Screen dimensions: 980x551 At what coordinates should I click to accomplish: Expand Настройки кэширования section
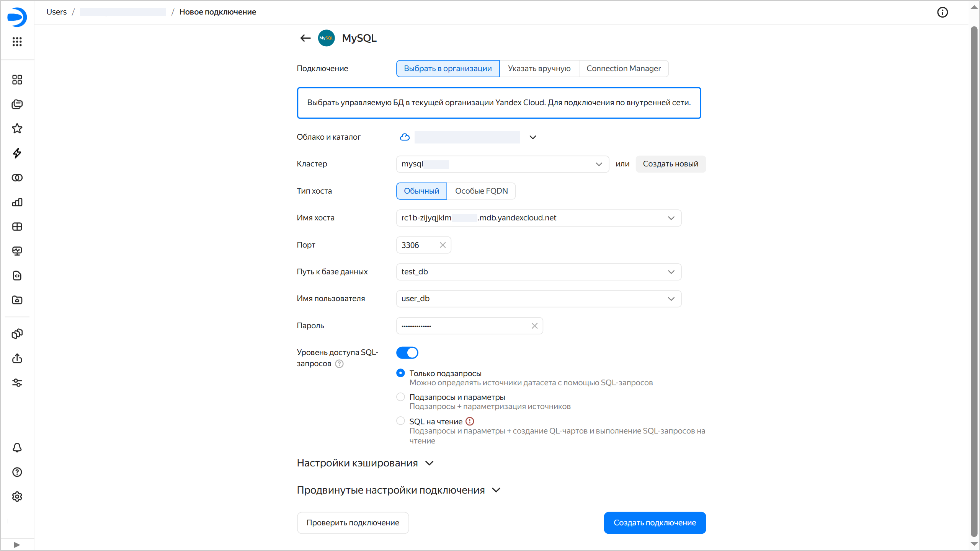pyautogui.click(x=365, y=463)
